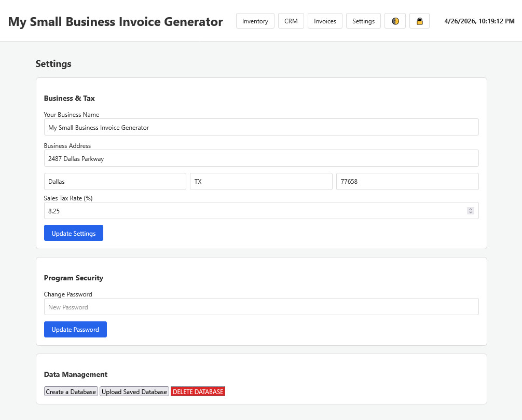Click the Sales Tax Rate (%) label
Screen dimensions: 522x420
click(68, 198)
